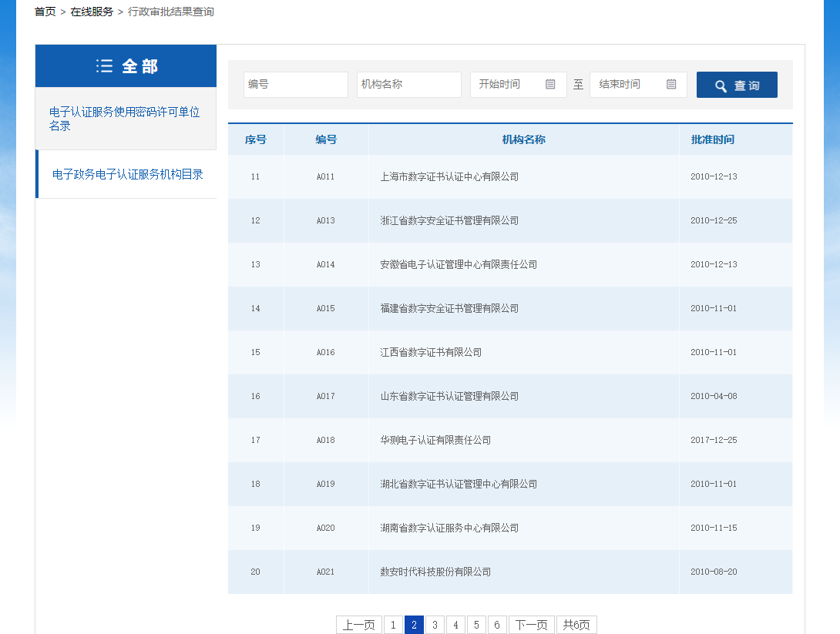Focus the 机构名称 search field
This screenshot has width=840, height=634.
click(408, 85)
